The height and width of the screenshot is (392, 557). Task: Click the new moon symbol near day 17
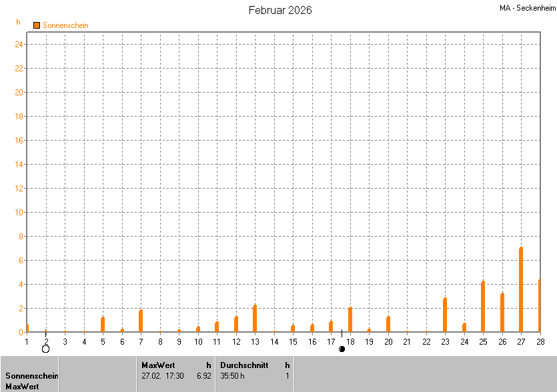(342, 349)
